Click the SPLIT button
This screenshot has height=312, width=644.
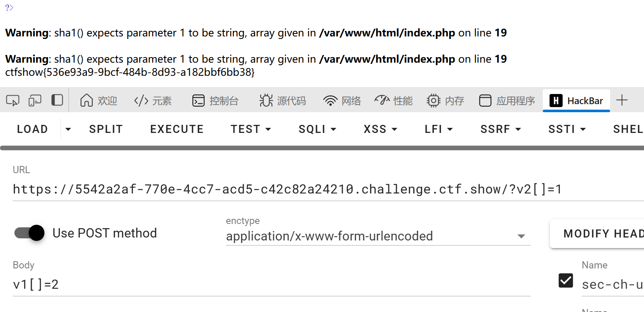(106, 129)
